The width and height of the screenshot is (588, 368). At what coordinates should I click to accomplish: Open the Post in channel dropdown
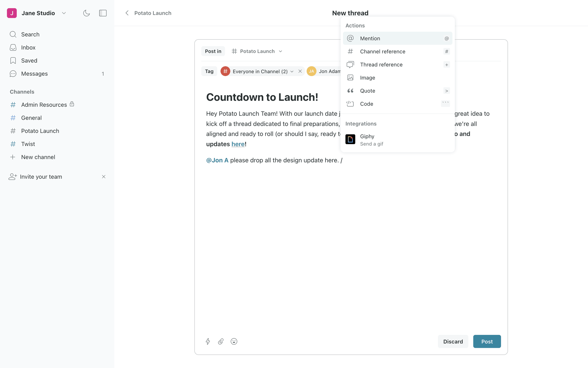coord(257,51)
